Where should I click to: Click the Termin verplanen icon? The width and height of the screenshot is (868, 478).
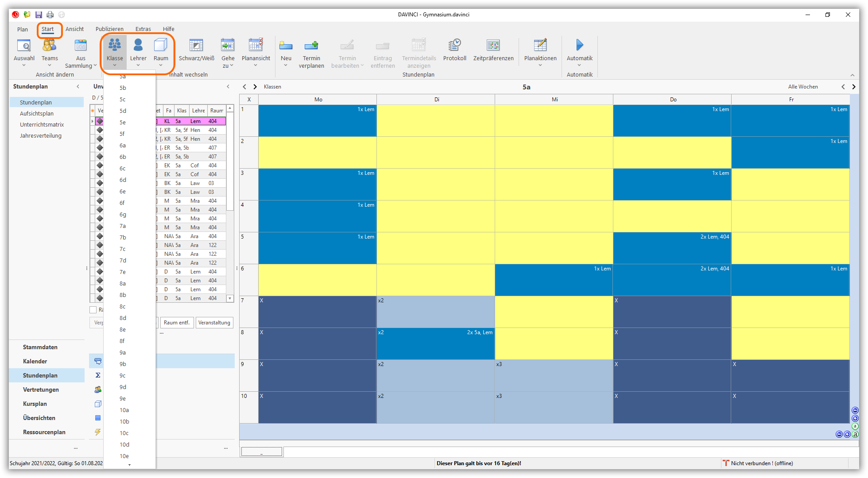(x=311, y=46)
